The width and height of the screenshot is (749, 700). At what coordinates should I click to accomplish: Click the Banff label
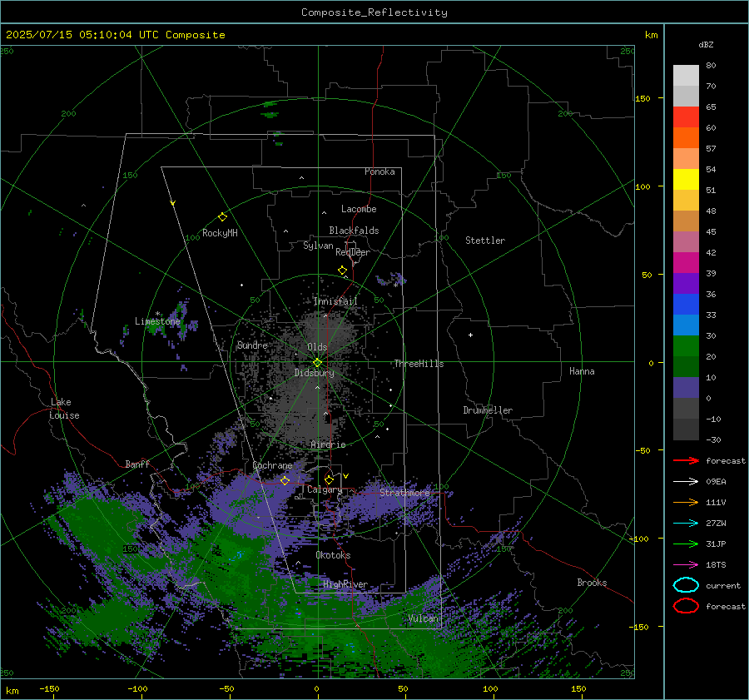pos(137,464)
